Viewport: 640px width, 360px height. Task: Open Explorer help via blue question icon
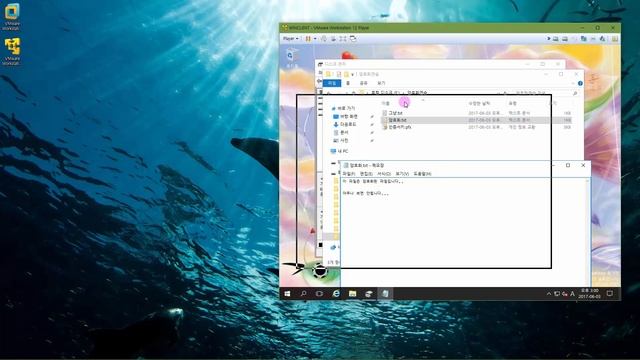coord(580,83)
